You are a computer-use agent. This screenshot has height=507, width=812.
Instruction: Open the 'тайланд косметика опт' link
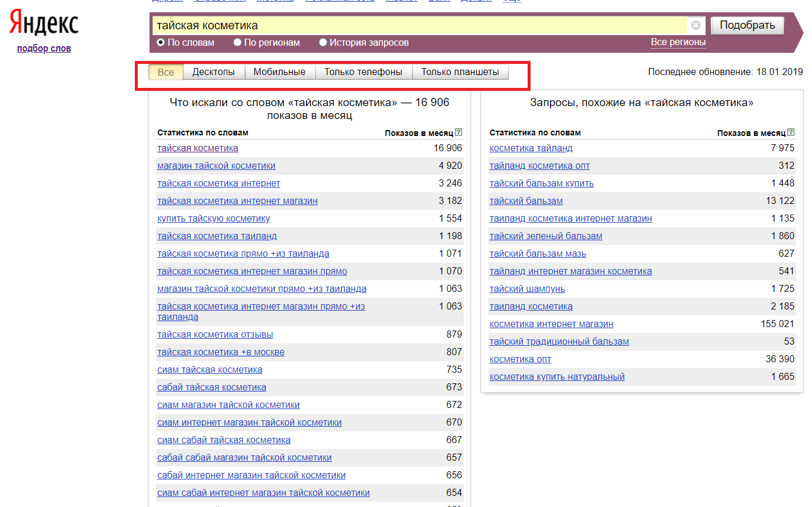click(x=540, y=166)
